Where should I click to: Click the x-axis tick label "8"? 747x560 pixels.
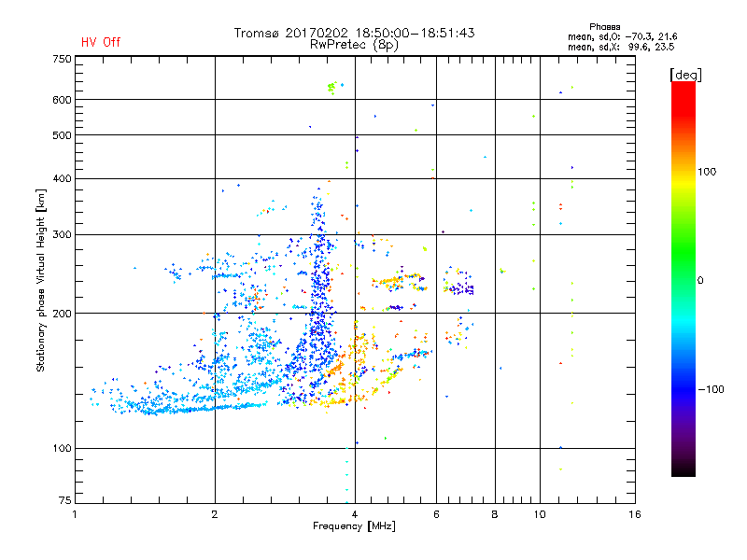click(x=495, y=514)
